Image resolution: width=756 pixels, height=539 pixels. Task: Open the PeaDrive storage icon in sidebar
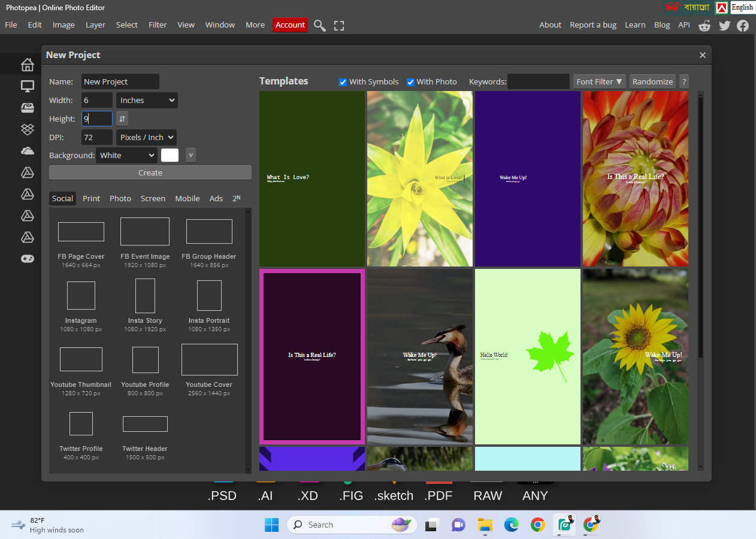pyautogui.click(x=28, y=108)
